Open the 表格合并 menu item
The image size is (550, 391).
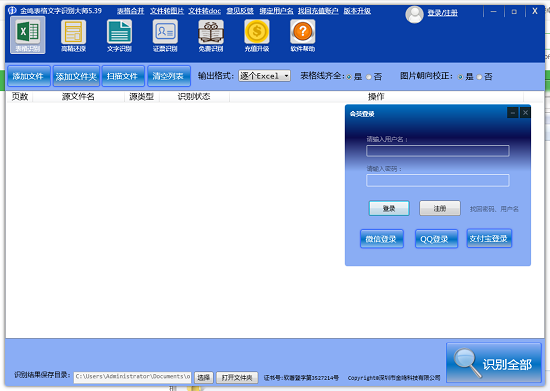point(130,11)
